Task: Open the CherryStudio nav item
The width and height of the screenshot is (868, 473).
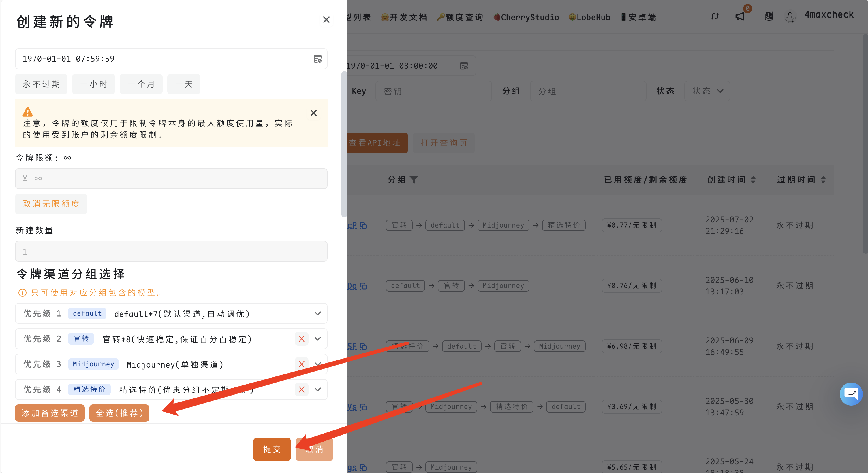Action: click(526, 17)
